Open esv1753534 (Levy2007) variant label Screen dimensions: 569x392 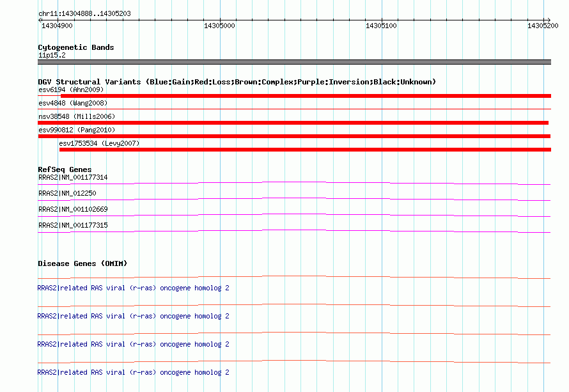pyautogui.click(x=99, y=143)
